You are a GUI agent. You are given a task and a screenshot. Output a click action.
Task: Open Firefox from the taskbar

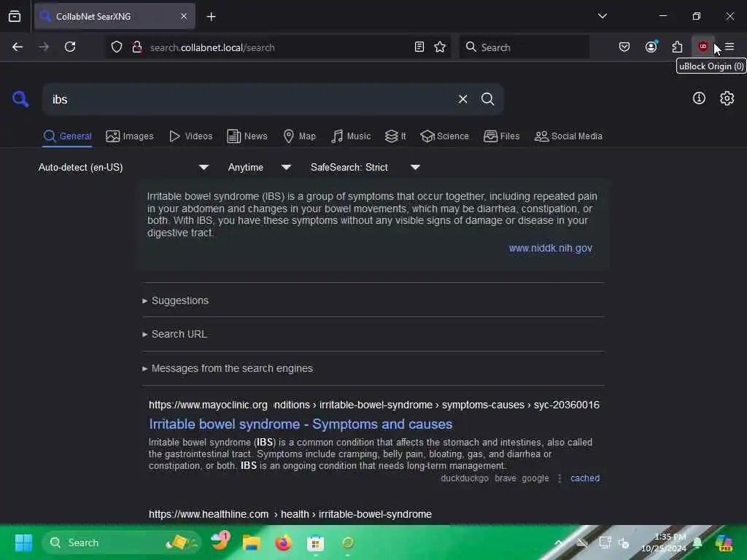[x=283, y=542]
